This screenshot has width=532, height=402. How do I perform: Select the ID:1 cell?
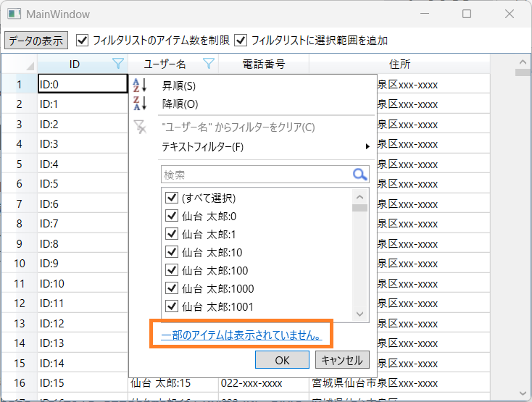tap(83, 104)
